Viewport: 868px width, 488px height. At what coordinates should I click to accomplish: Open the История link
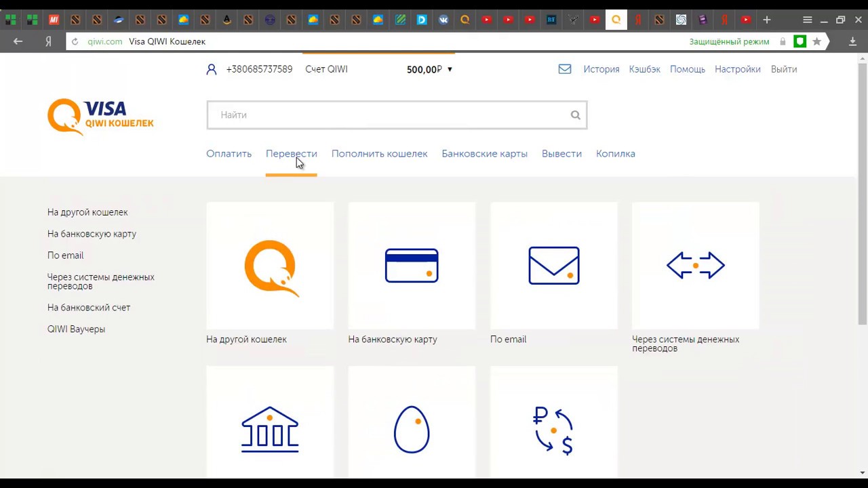(601, 69)
